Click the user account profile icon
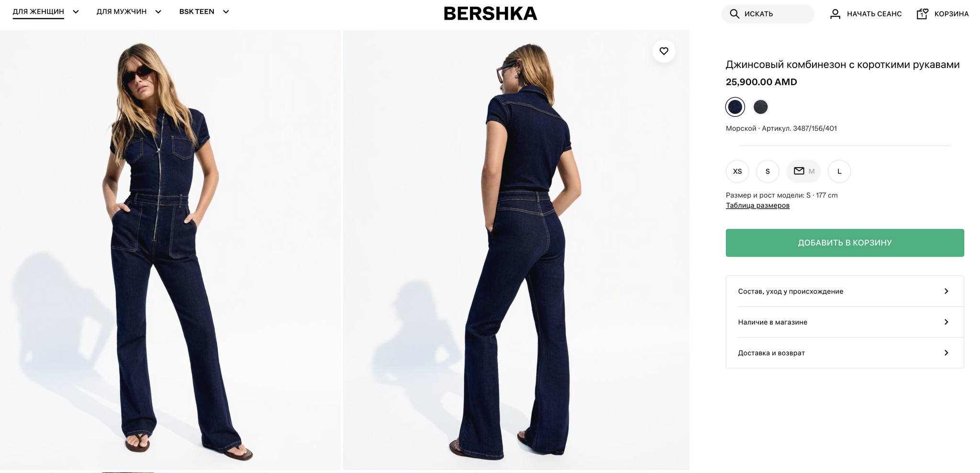 (835, 14)
